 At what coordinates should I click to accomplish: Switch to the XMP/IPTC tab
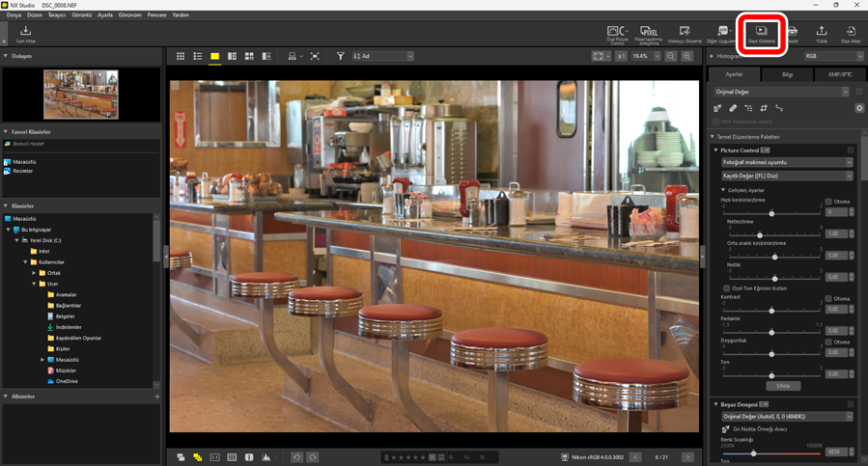coord(839,74)
